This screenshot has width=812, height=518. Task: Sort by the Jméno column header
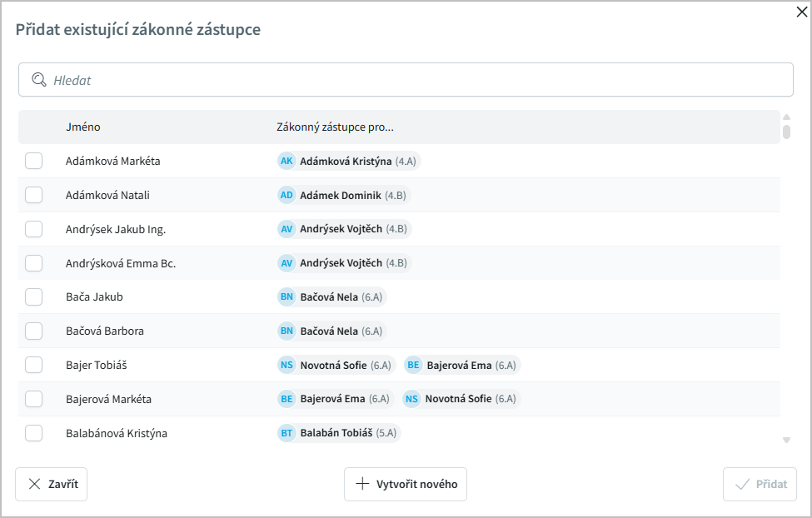(x=83, y=127)
